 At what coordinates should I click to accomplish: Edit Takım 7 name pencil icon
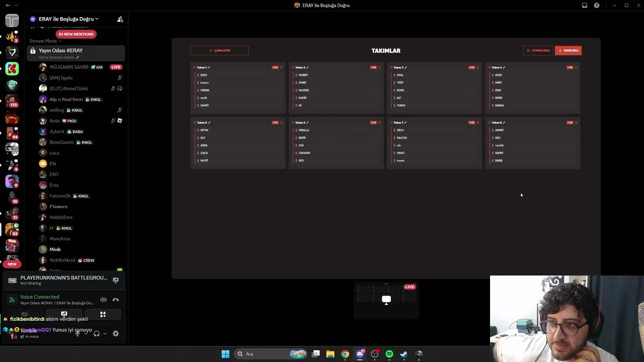406,123
